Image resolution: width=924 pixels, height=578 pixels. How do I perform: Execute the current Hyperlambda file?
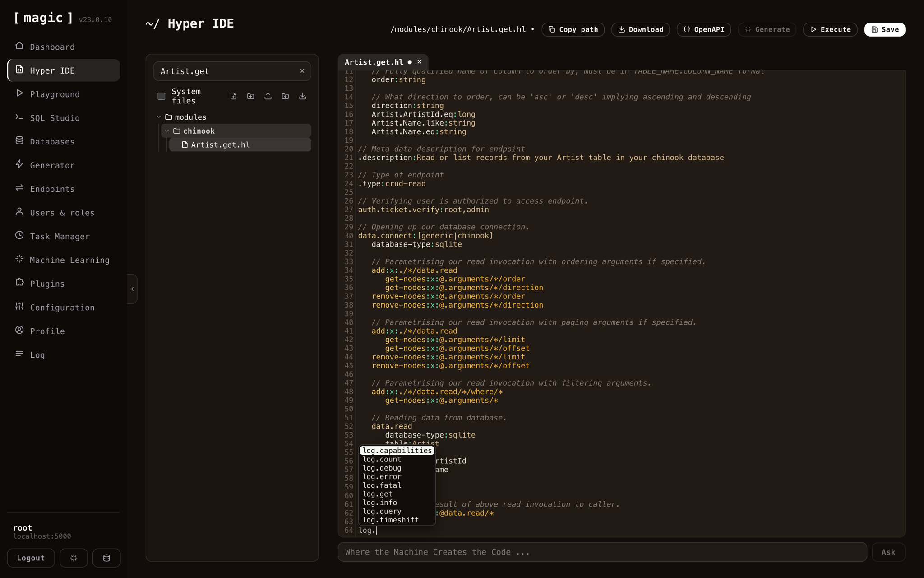tap(830, 29)
